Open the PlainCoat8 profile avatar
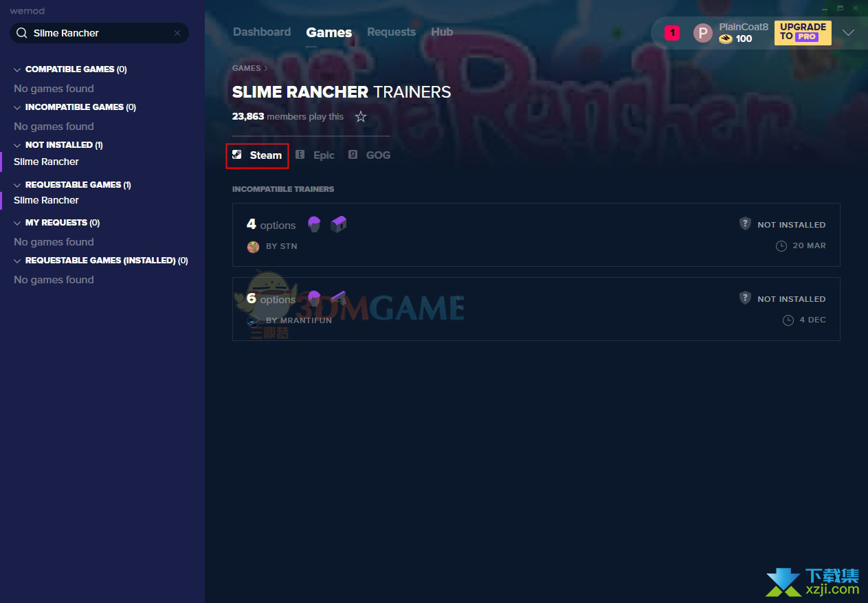Image resolution: width=868 pixels, height=603 pixels. click(703, 32)
